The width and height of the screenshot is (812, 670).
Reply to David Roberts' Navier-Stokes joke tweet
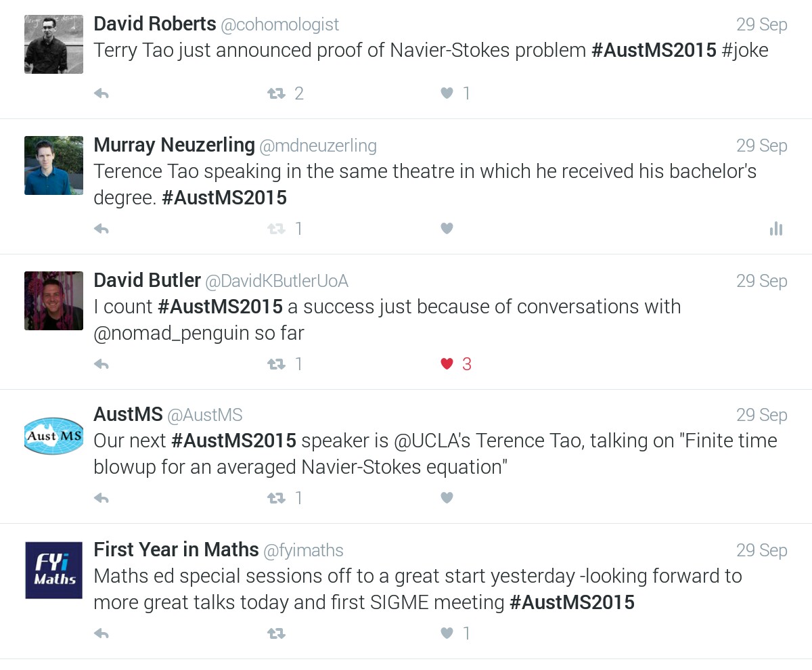click(x=101, y=93)
